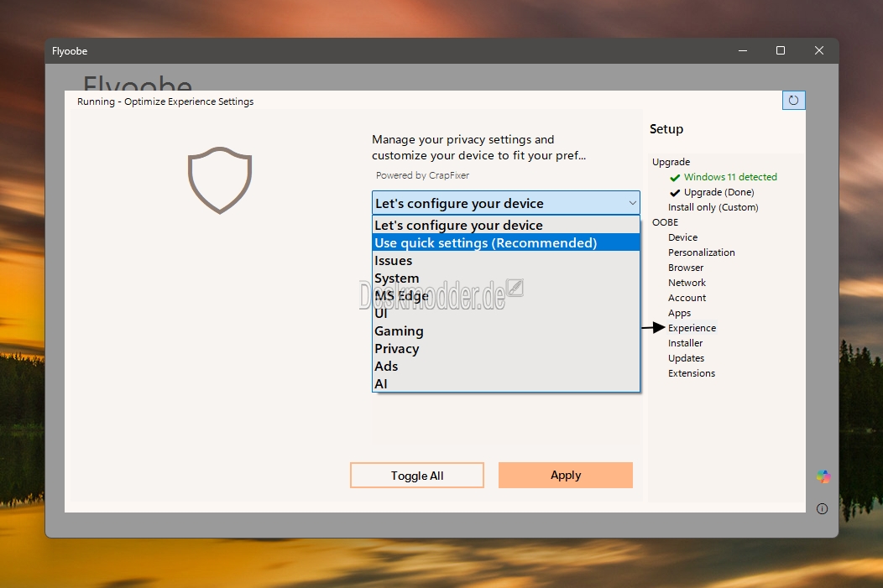Viewport: 883px width, 588px height.
Task: Select Ads in the dropdown list
Action: click(505, 366)
